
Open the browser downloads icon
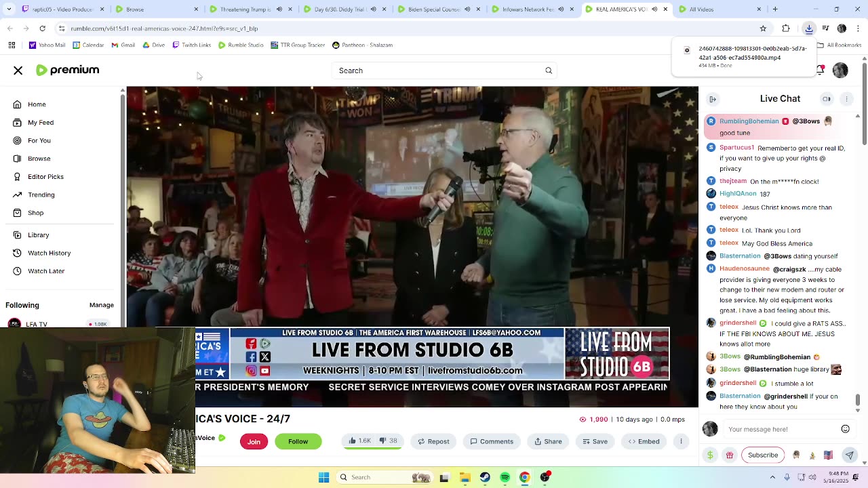809,28
